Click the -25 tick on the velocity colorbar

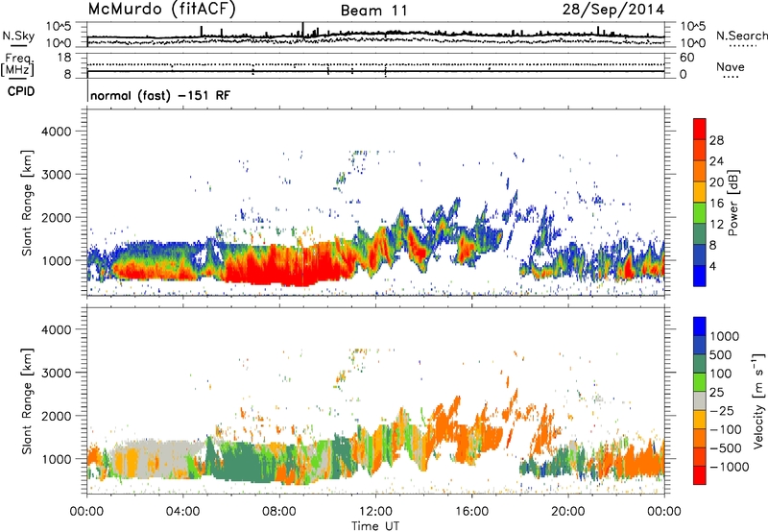[722, 411]
